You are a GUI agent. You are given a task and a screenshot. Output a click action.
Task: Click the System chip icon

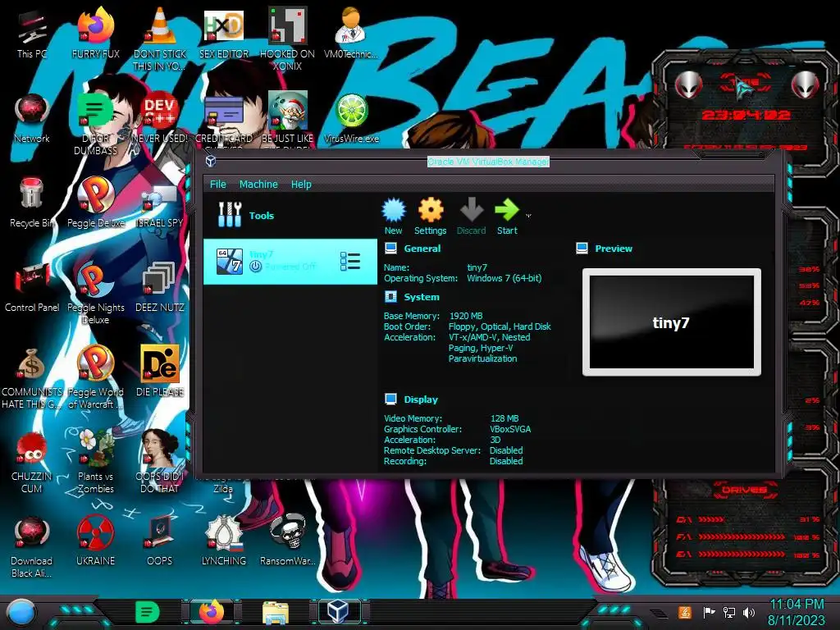[x=391, y=297]
